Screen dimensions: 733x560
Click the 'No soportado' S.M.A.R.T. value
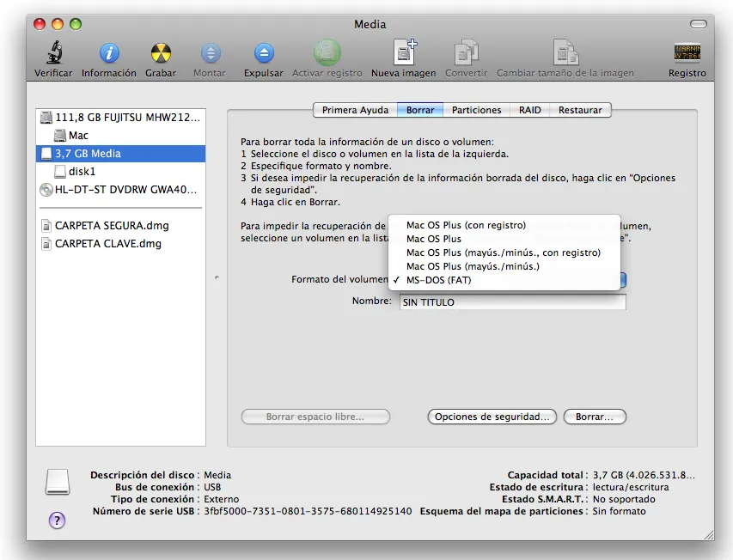pos(624,499)
